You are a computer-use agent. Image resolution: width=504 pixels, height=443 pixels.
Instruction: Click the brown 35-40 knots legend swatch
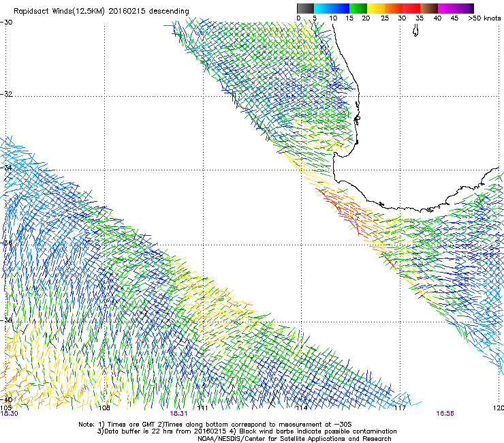point(429,8)
